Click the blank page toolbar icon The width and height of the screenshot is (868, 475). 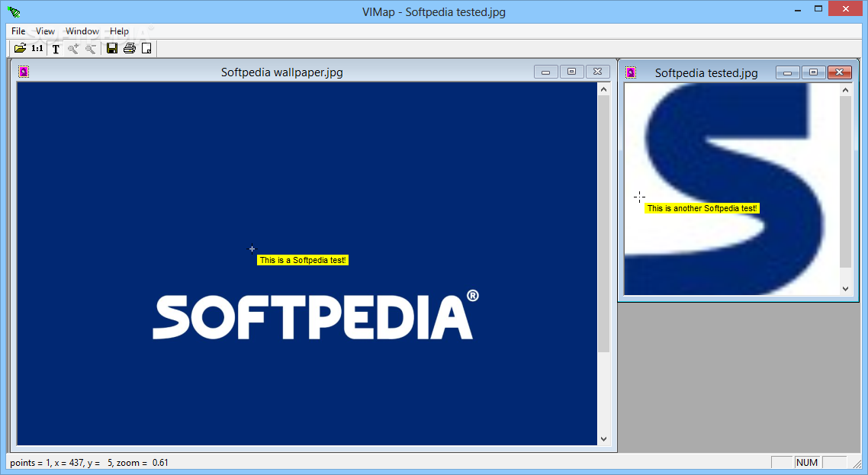[146, 48]
